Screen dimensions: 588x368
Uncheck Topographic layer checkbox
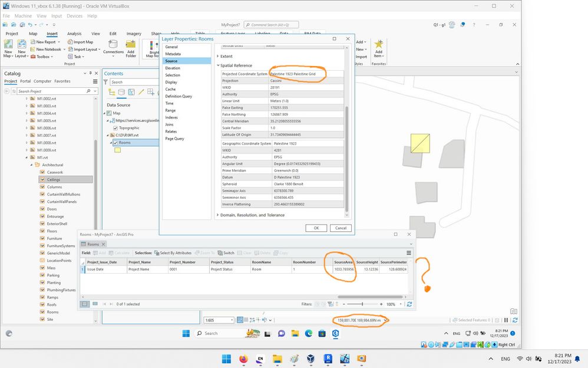click(115, 128)
